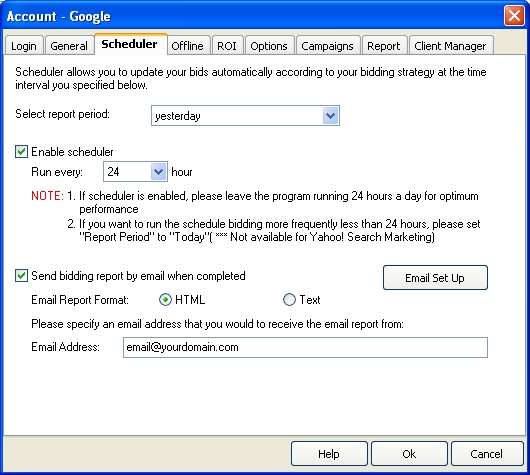Click the Email Set Up button
Screen dimensions: 530x475
[435, 278]
